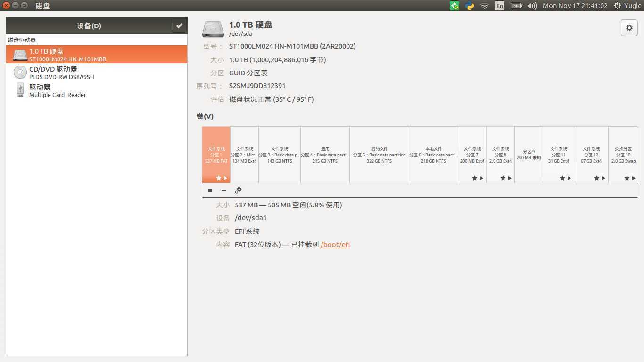Image resolution: width=644 pixels, height=362 pixels.
Task: Select the CD/DVD 驱动器 device
Action: coord(97,73)
